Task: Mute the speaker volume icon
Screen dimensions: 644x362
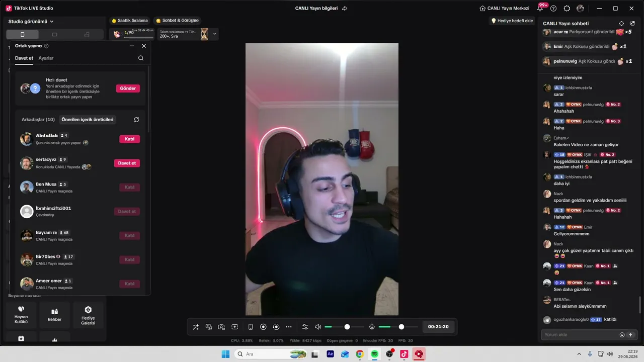Action: tap(318, 327)
